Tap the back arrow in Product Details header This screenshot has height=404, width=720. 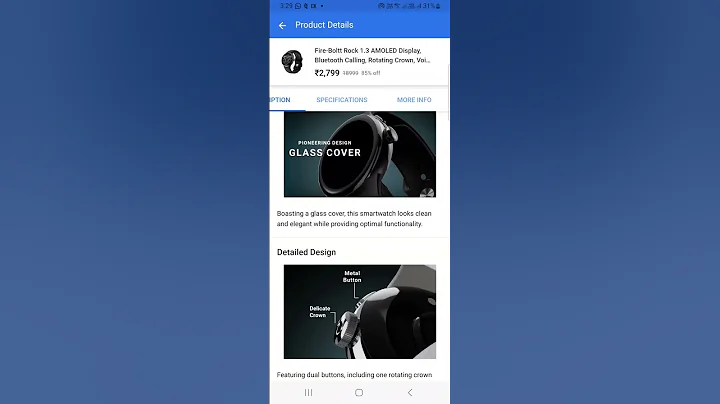[x=282, y=26]
